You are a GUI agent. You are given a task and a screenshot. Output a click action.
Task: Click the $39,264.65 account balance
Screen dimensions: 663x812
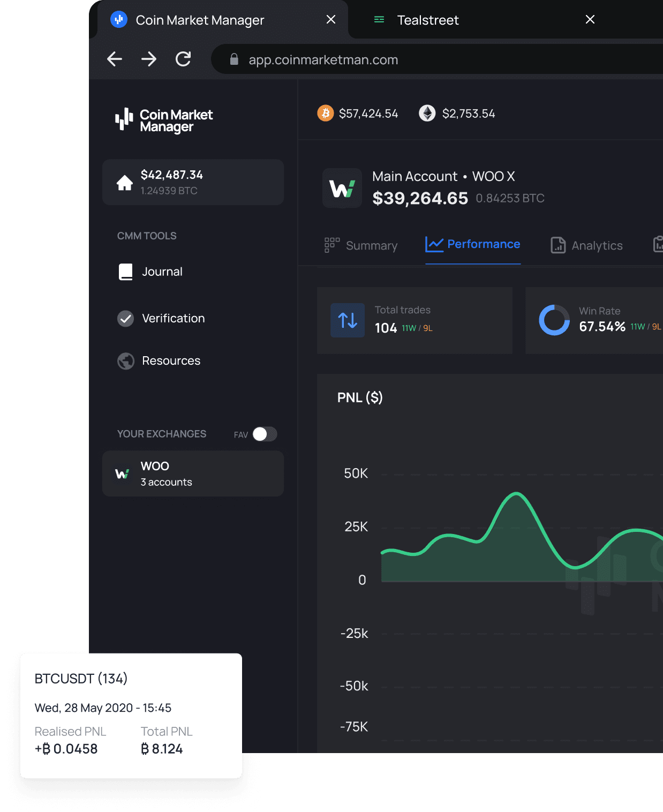420,198
